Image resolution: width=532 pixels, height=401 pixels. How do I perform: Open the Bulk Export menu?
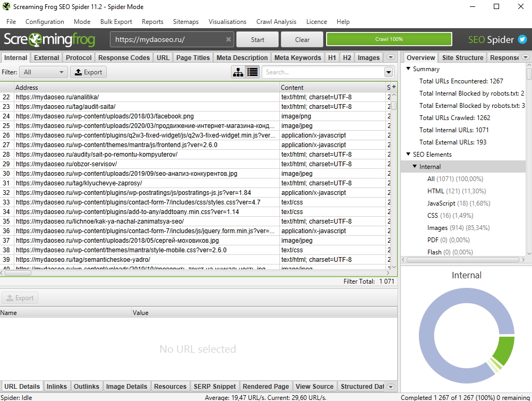point(116,21)
